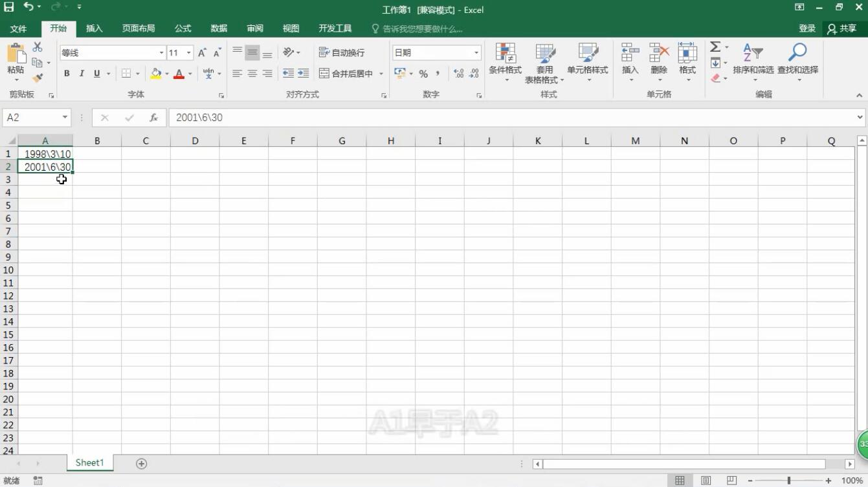The image size is (868, 487).
Task: Switch to the 页面布局 tab
Action: (x=139, y=28)
